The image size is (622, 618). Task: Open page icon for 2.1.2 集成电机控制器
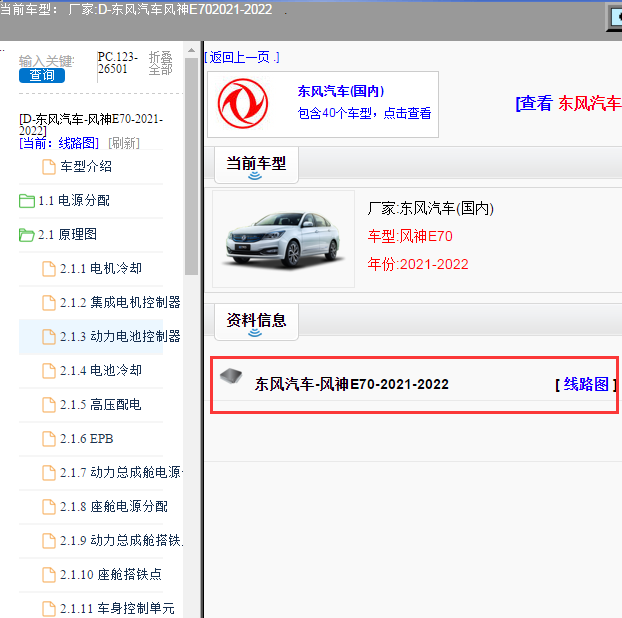49,303
